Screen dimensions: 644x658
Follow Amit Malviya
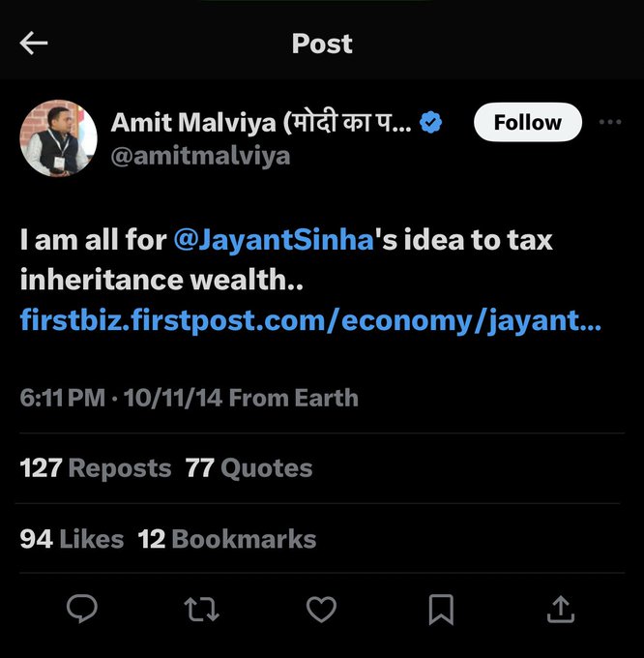[527, 123]
